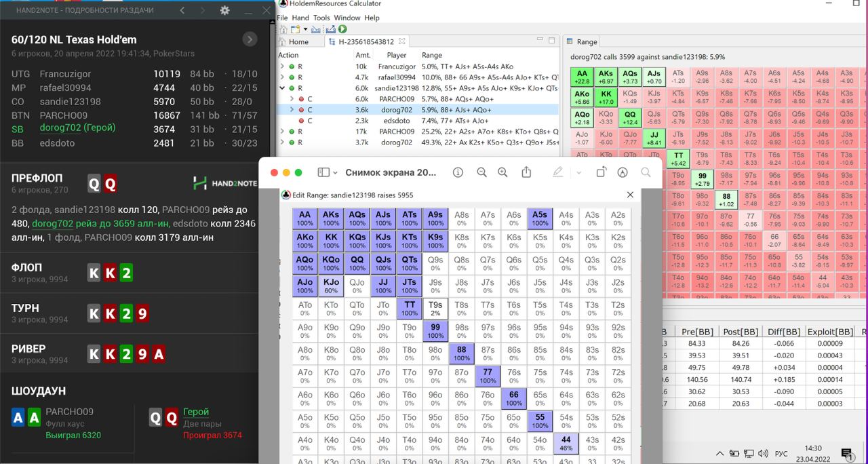Open the new hand dropdown arrow in toolbar
This screenshot has height=464, width=868.
click(x=305, y=29)
